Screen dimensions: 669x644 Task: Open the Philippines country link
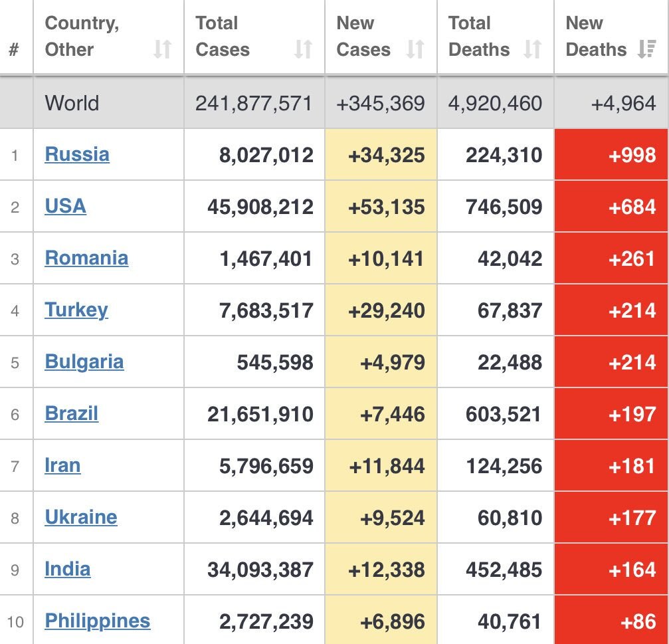97,621
